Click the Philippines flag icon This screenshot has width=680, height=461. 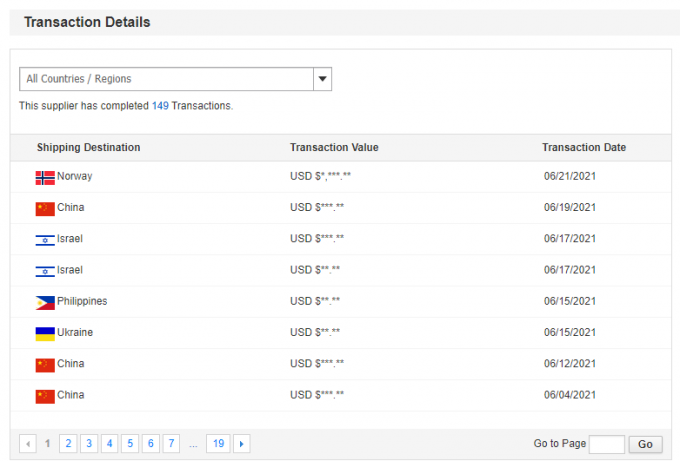45,302
